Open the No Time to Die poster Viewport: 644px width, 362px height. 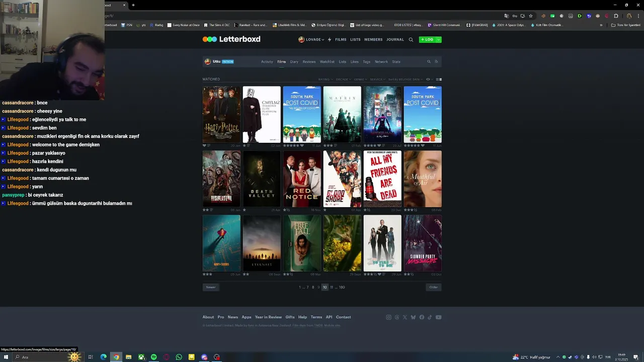[382, 243]
